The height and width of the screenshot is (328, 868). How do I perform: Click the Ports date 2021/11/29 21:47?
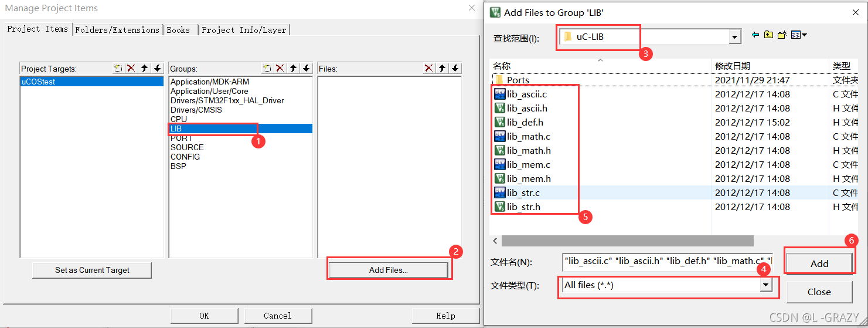752,80
